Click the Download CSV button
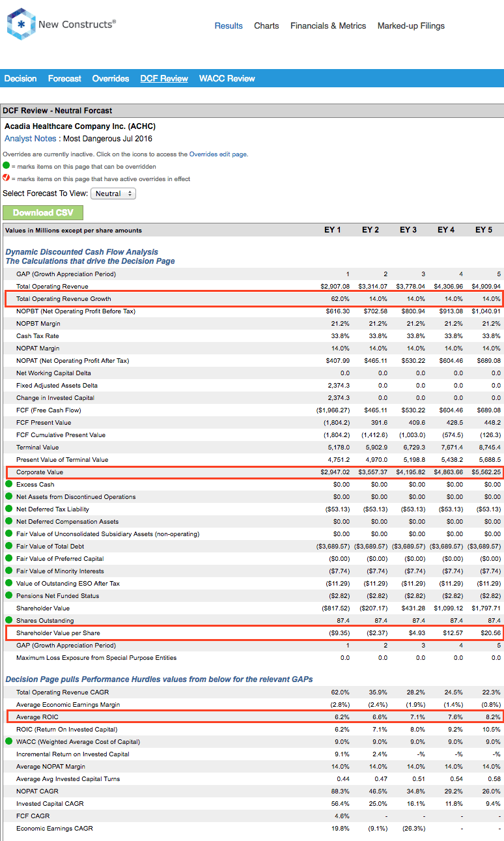 pos(43,212)
